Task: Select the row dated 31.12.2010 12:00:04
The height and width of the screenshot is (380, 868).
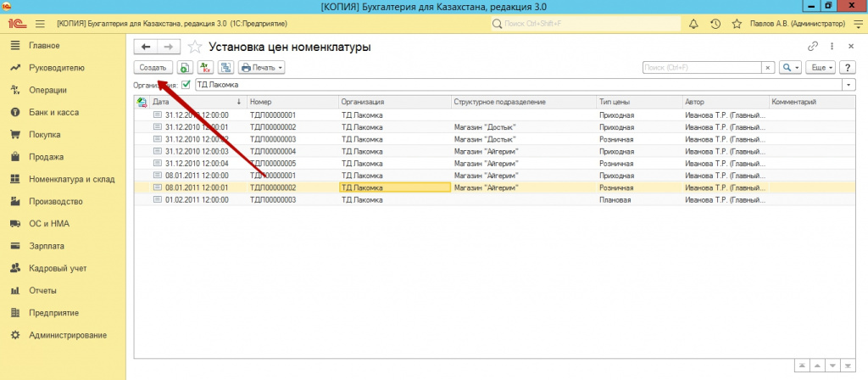Action: [495, 164]
